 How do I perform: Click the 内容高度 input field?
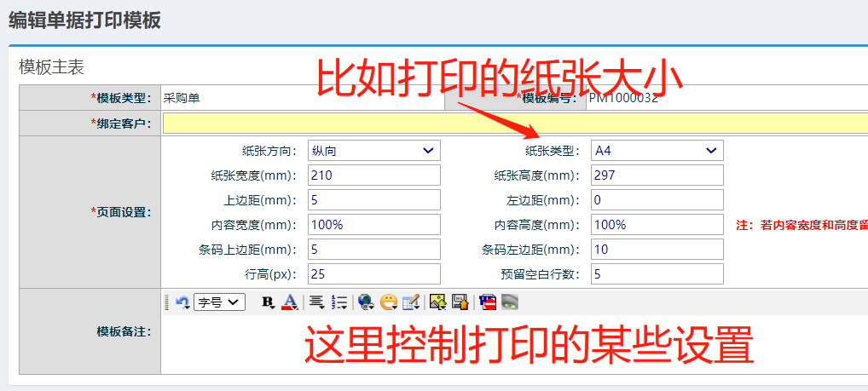[x=657, y=225]
